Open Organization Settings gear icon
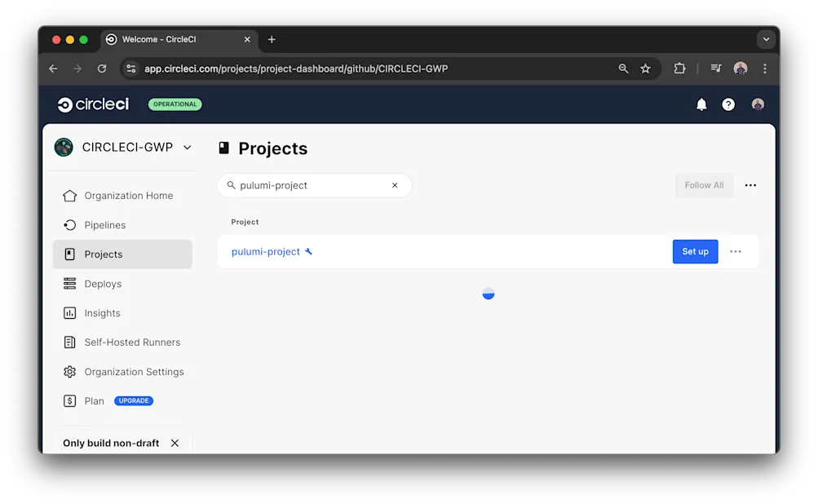This screenshot has width=818, height=504. 69,372
